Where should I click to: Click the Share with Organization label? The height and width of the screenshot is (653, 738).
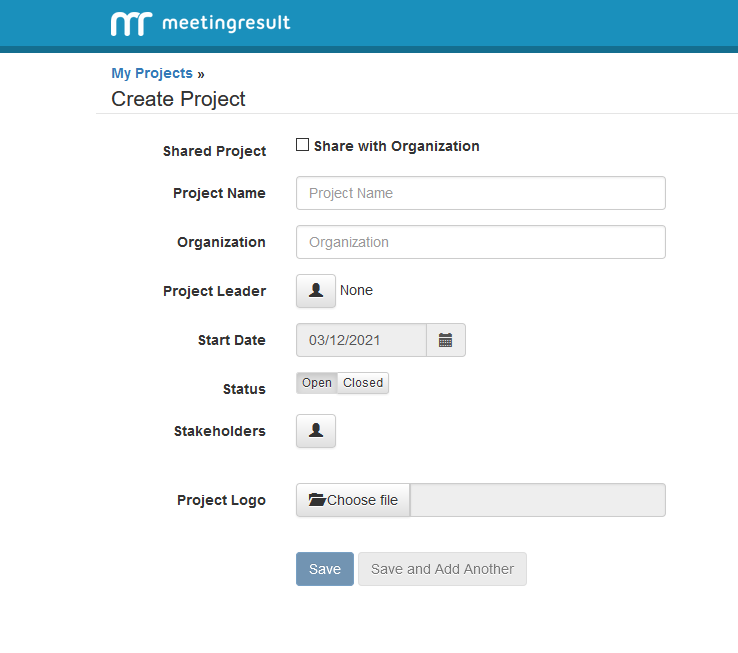(396, 146)
